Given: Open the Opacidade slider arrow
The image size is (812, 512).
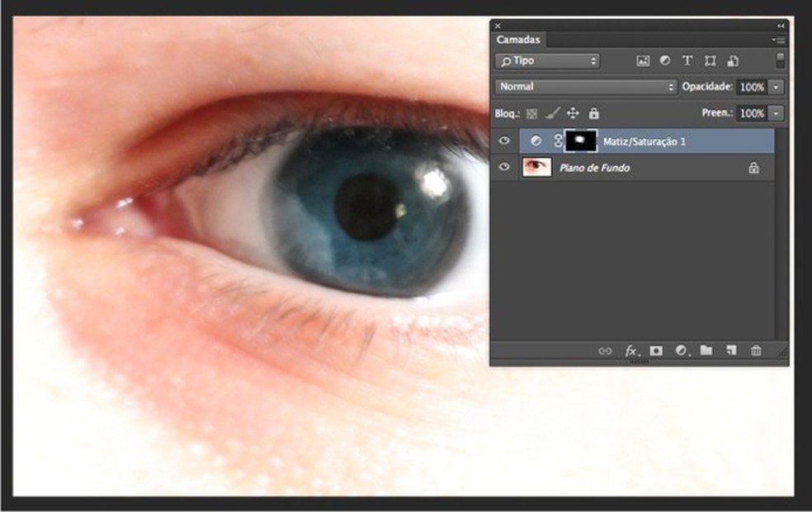Looking at the screenshot, I should pos(776,87).
